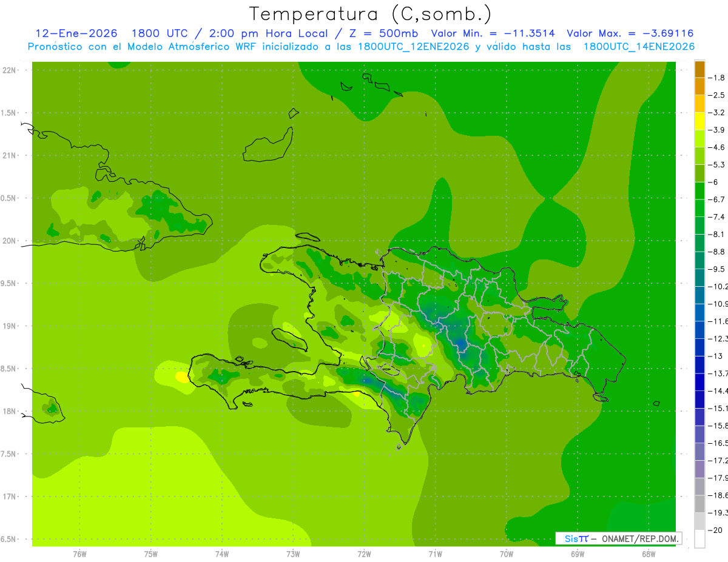Click the '-20' legend value
This screenshot has height=562, width=728.
715,530
